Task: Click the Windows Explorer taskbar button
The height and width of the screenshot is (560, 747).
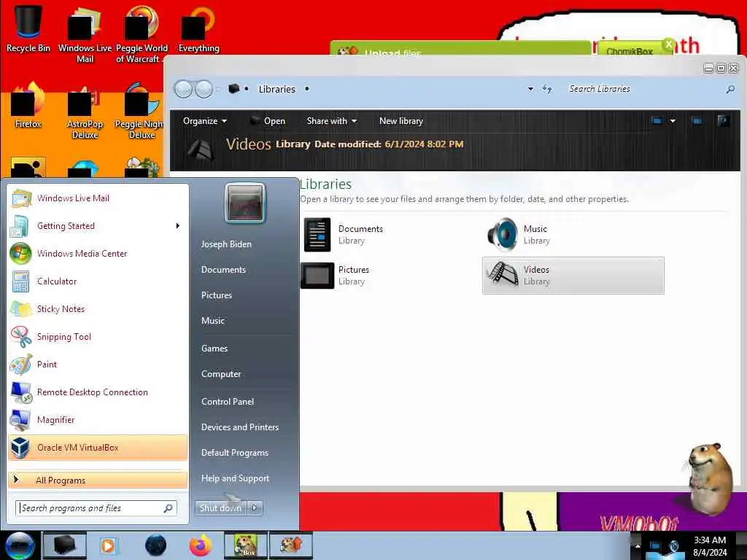Action: pyautogui.click(x=65, y=545)
